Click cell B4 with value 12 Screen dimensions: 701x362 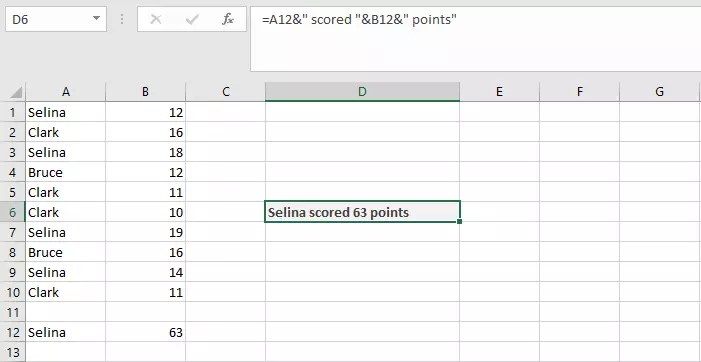tap(146, 173)
